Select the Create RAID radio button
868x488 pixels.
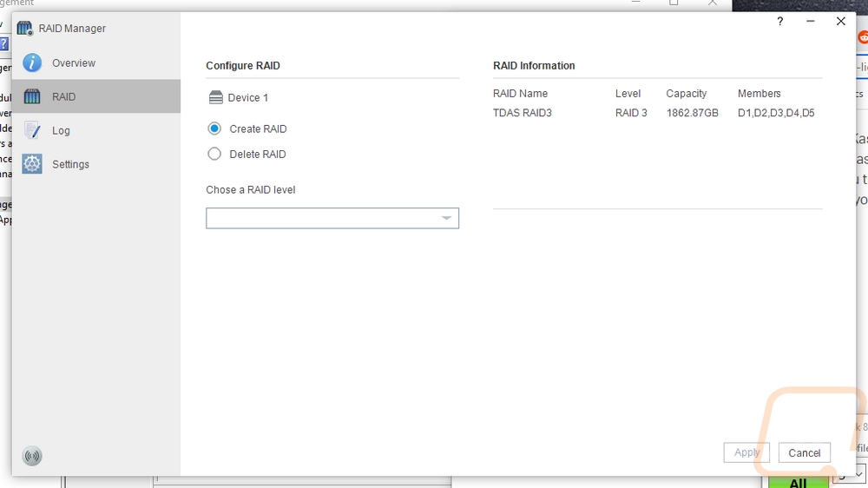(x=214, y=129)
